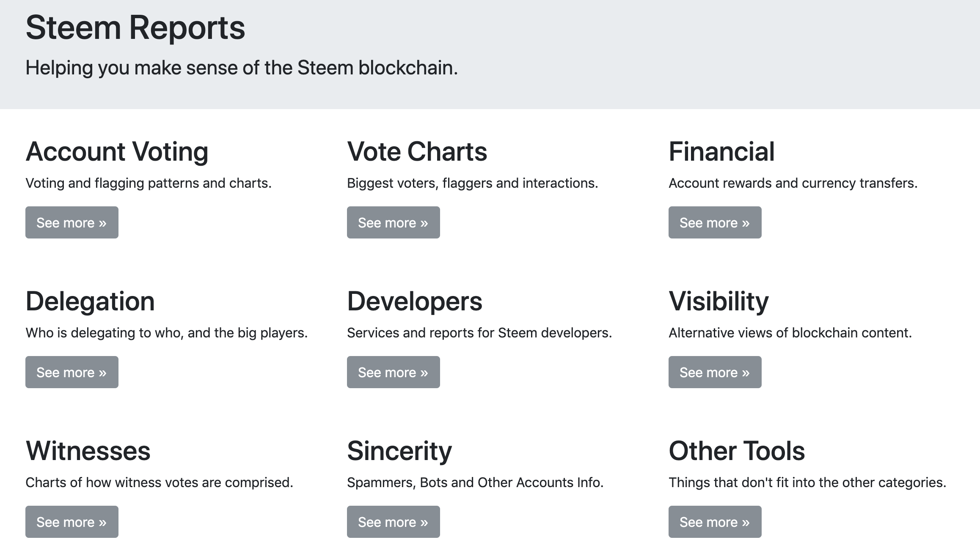Click the Sincerity heading

pos(399,451)
